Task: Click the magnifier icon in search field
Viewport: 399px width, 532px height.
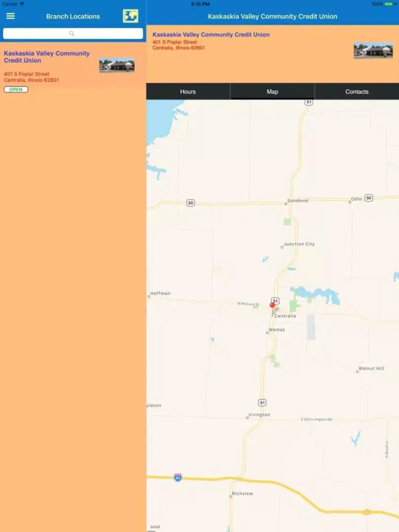Action: pyautogui.click(x=71, y=33)
